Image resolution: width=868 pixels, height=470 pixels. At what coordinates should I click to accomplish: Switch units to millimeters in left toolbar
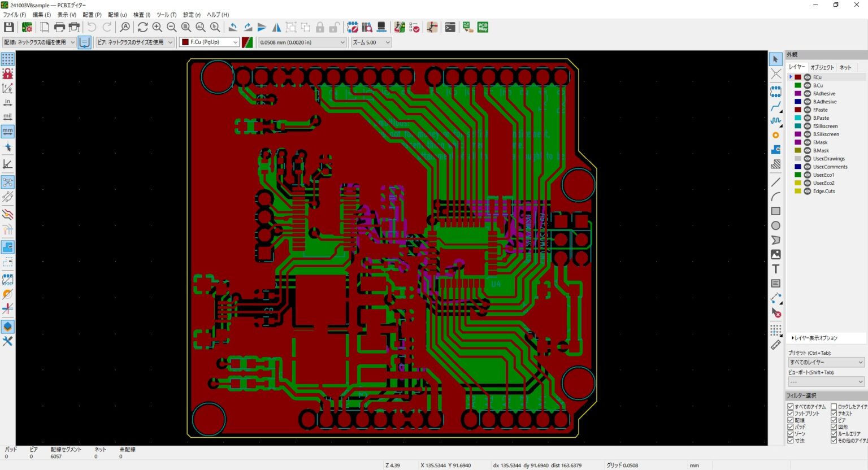click(8, 131)
